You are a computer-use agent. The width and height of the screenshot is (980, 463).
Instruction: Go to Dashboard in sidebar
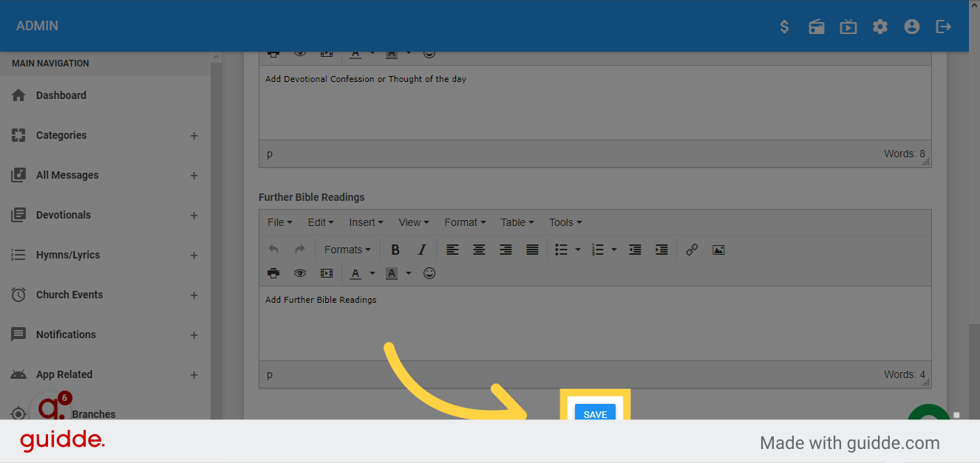61,95
